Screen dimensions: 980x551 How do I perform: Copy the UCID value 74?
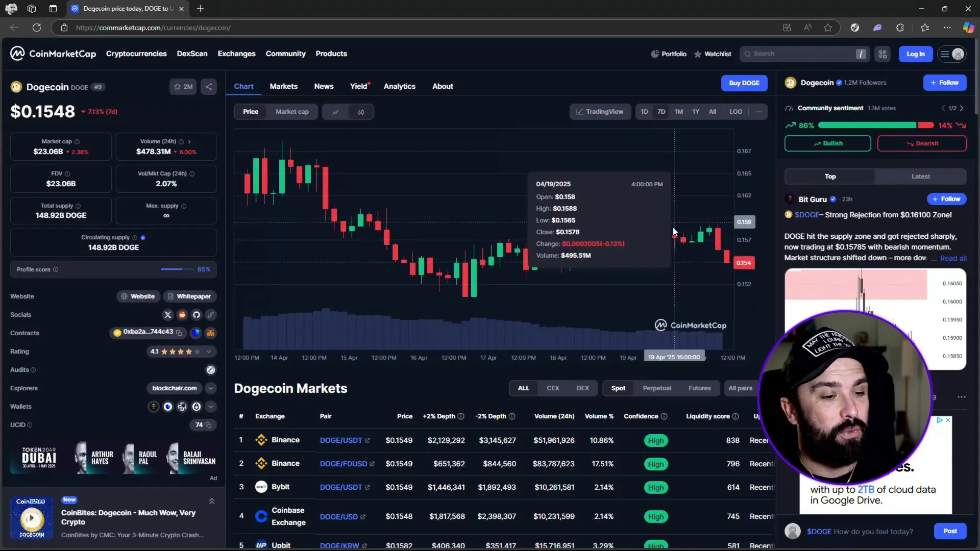coord(208,425)
